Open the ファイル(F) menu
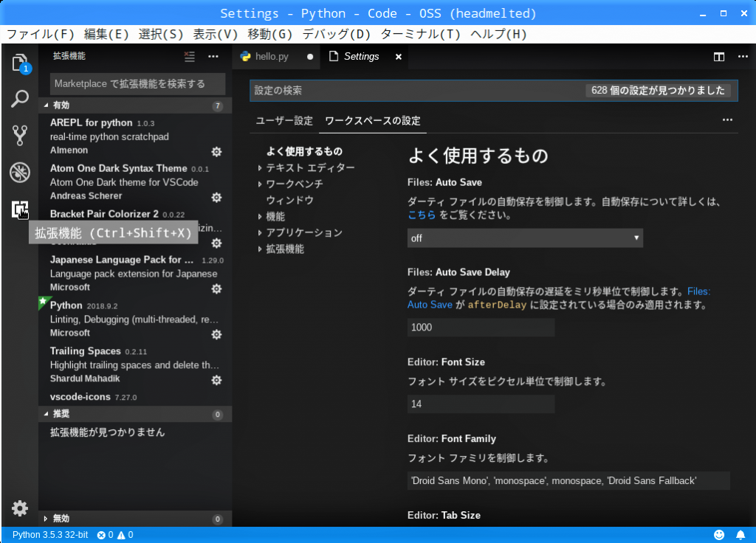 pos(41,34)
